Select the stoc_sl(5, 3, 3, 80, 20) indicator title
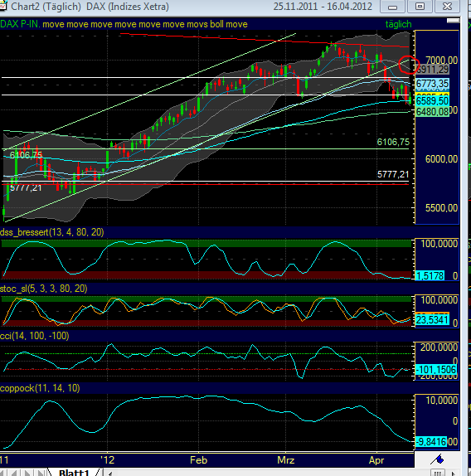The image size is (471, 476). (44, 289)
